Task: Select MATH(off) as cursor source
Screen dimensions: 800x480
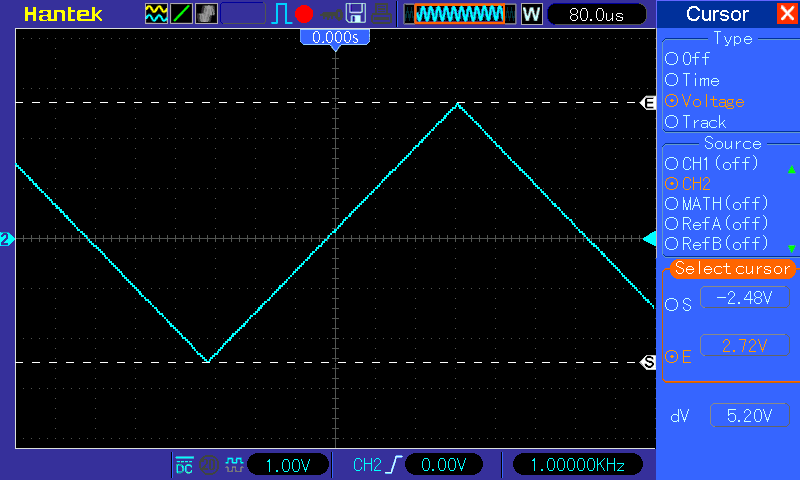Action: point(717,204)
